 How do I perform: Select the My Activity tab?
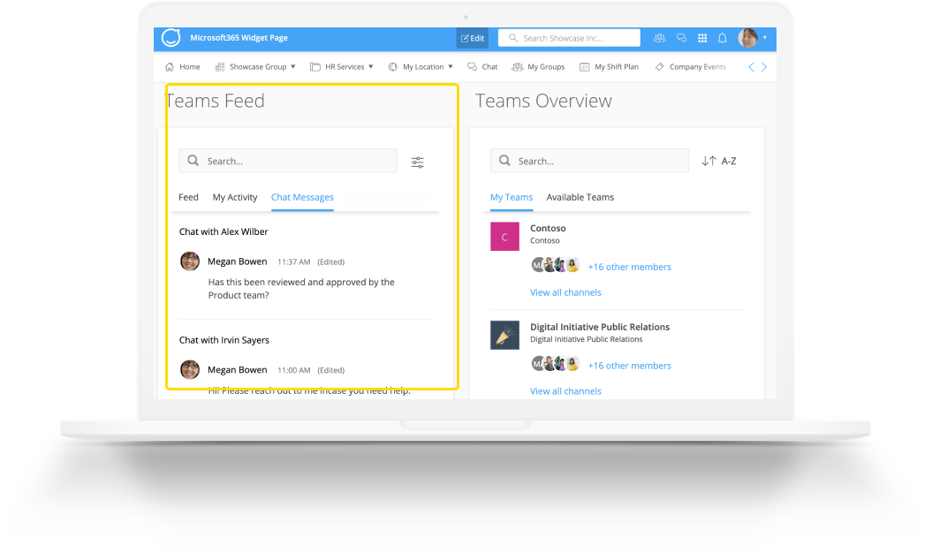234,197
